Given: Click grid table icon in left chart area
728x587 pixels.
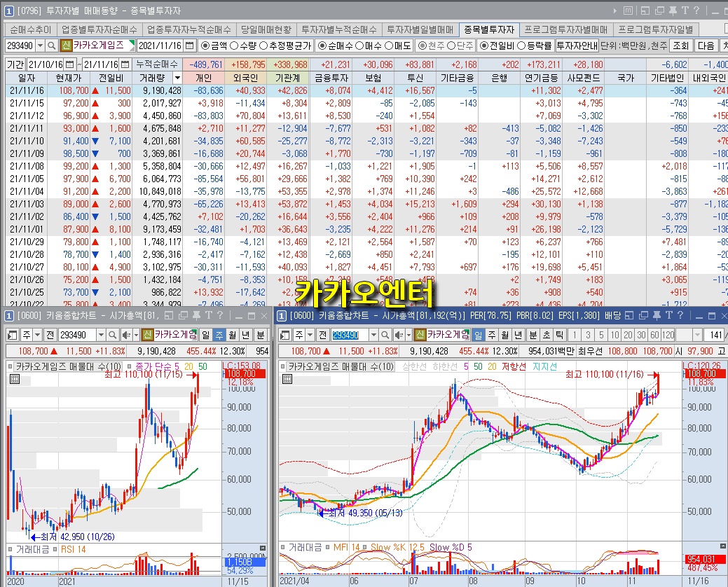Looking at the screenshot, I should pyautogui.click(x=15, y=379).
